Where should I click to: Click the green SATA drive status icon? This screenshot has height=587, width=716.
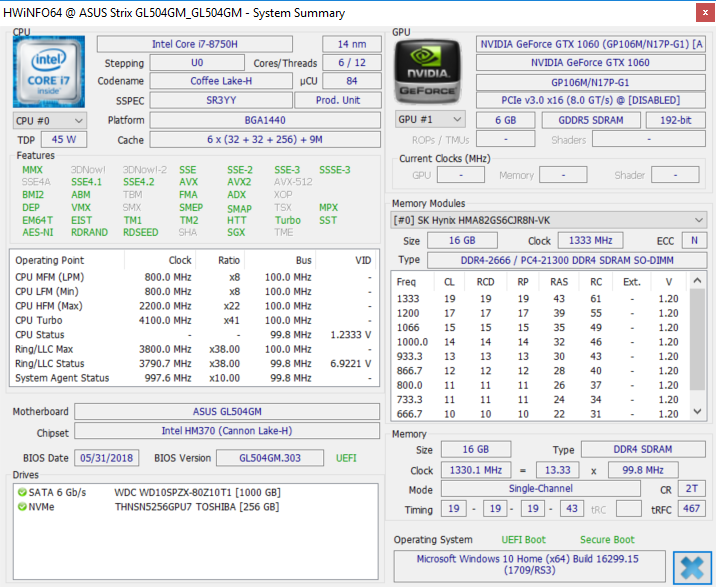pyautogui.click(x=22, y=492)
